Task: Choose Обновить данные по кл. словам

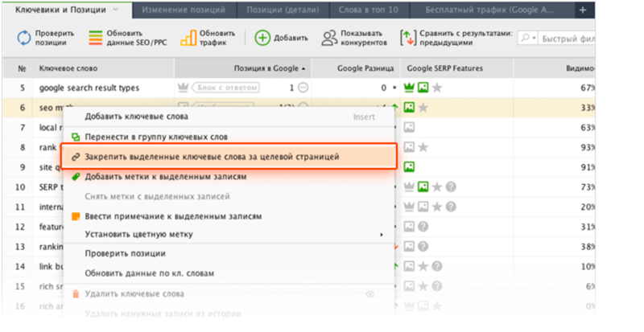Action: (229, 273)
